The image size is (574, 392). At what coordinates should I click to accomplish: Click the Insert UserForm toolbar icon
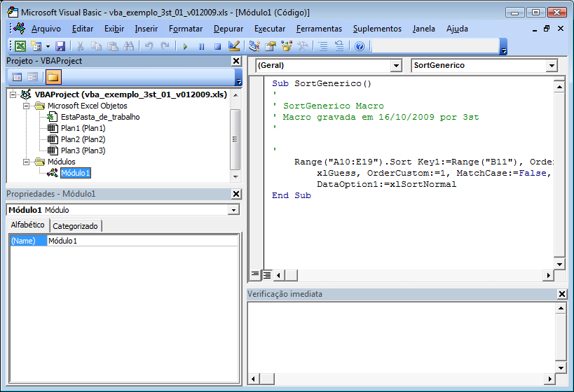(36, 46)
